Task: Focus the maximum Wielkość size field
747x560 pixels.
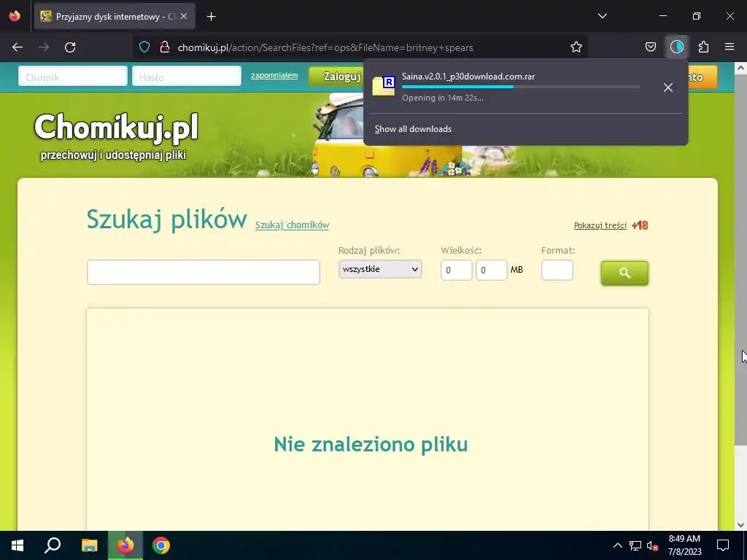Action: pyautogui.click(x=492, y=270)
